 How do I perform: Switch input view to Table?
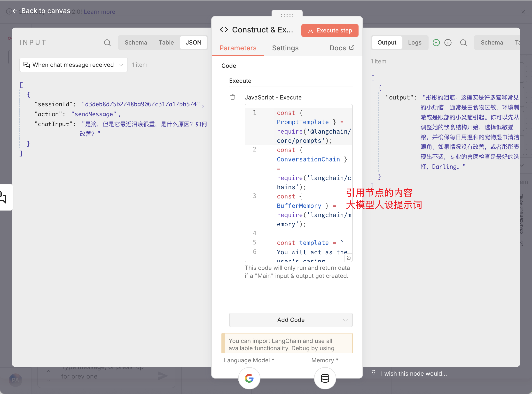(166, 43)
